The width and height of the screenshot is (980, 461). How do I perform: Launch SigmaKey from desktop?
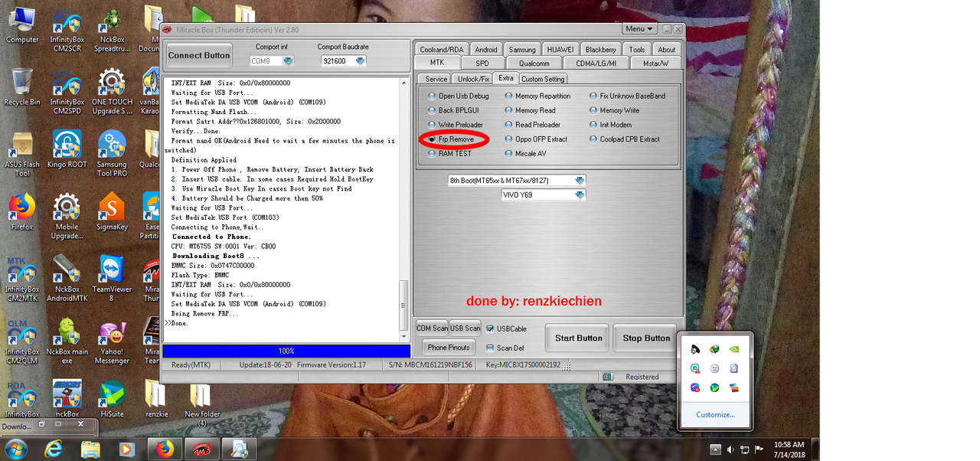(x=113, y=212)
